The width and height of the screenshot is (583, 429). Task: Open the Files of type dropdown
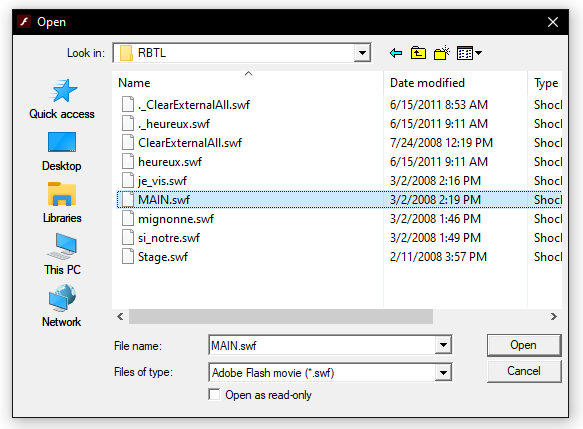pos(443,372)
